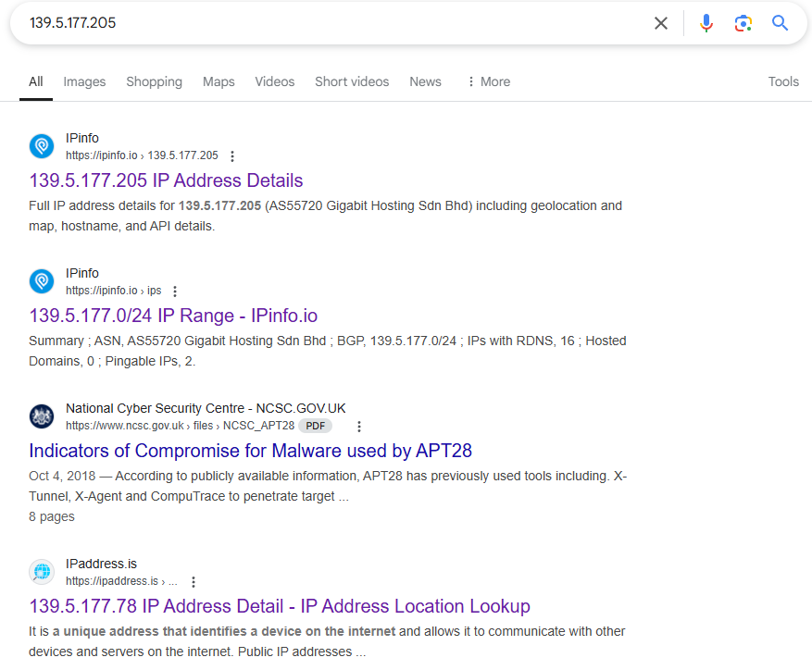Click the IPinfo favicon on first result
This screenshot has width=812, height=670.
(42, 146)
